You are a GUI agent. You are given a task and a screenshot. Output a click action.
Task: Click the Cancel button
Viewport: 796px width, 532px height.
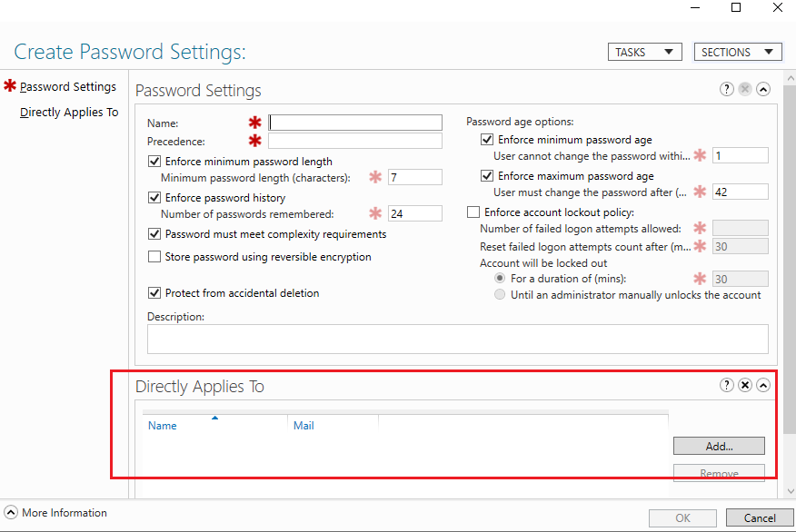(x=758, y=517)
